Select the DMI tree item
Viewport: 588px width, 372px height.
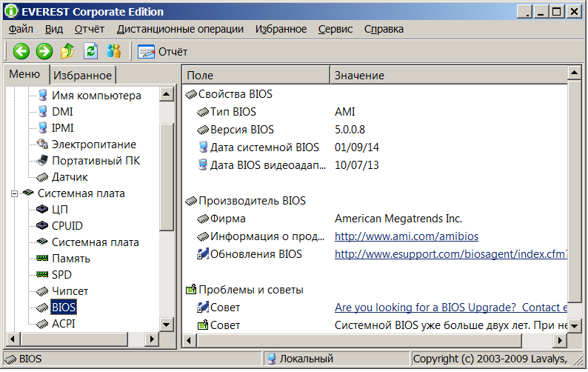click(x=62, y=111)
